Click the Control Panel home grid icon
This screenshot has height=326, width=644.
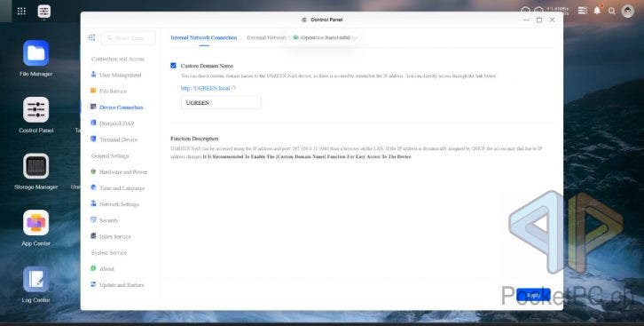tap(91, 38)
